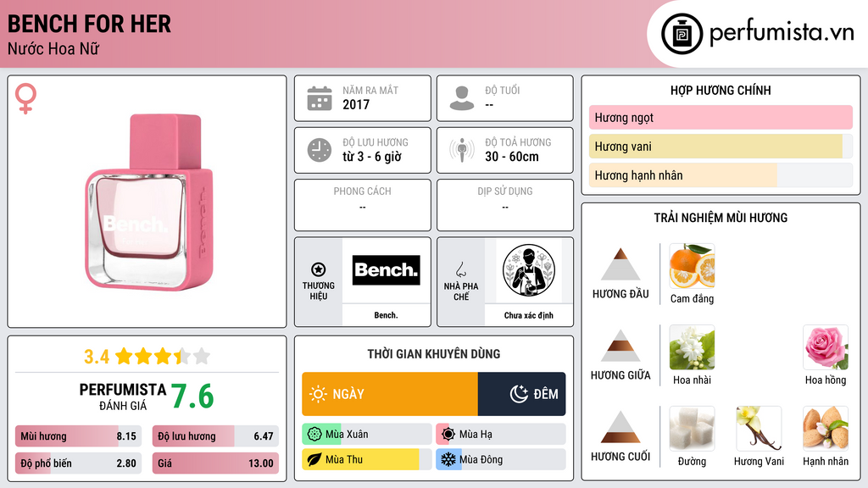Click the Hợp hương chính heading

point(721,90)
